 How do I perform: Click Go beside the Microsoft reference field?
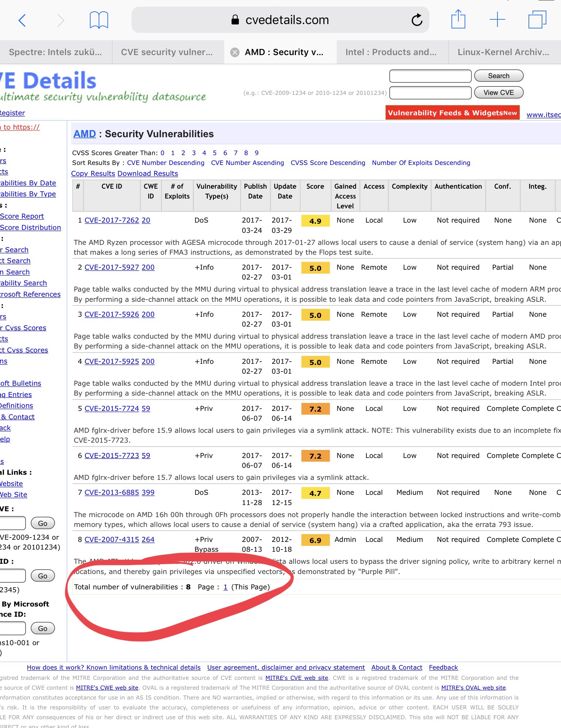click(43, 628)
